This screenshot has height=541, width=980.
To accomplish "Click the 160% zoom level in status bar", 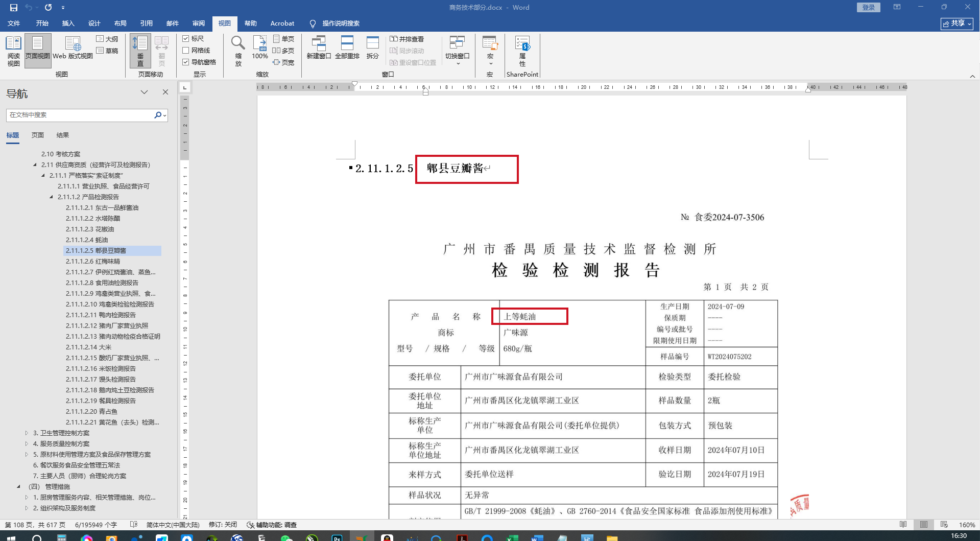I will click(x=967, y=525).
